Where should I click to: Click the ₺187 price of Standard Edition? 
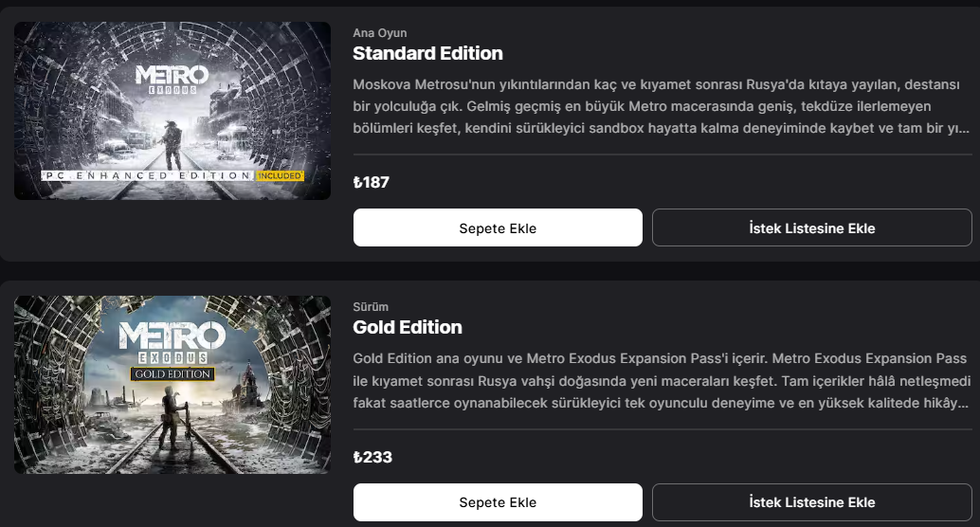click(372, 182)
